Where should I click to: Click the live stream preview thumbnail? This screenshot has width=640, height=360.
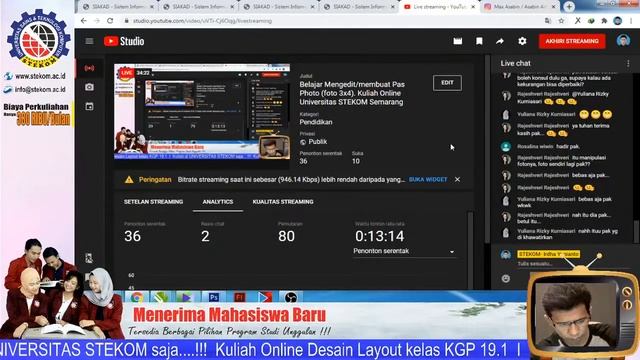coord(202,111)
